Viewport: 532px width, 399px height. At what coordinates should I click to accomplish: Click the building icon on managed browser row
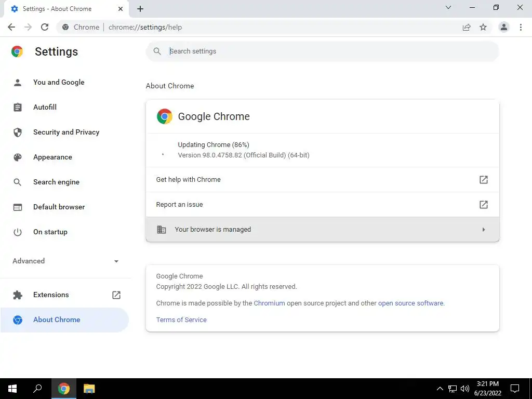coord(162,230)
